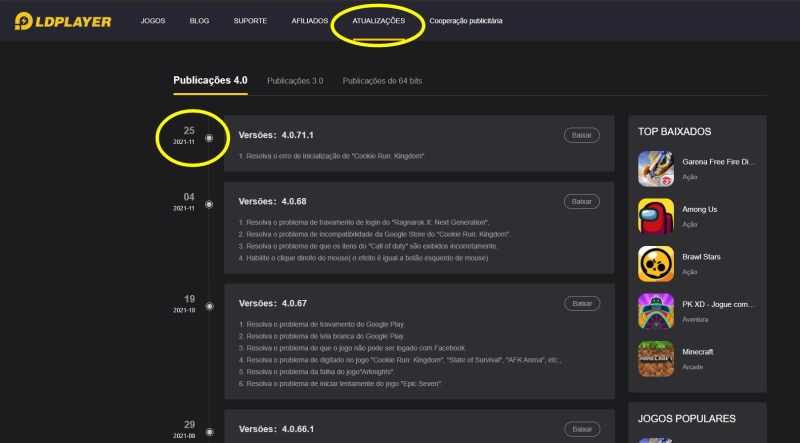Viewport: 800px width, 443px height.
Task: Click timeline dot for 25 2021-11
Action: [209, 138]
